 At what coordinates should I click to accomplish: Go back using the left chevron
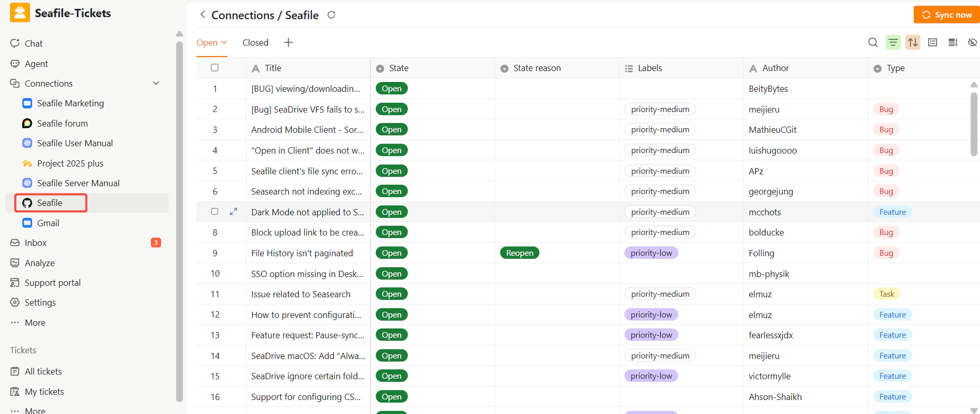(x=203, y=15)
